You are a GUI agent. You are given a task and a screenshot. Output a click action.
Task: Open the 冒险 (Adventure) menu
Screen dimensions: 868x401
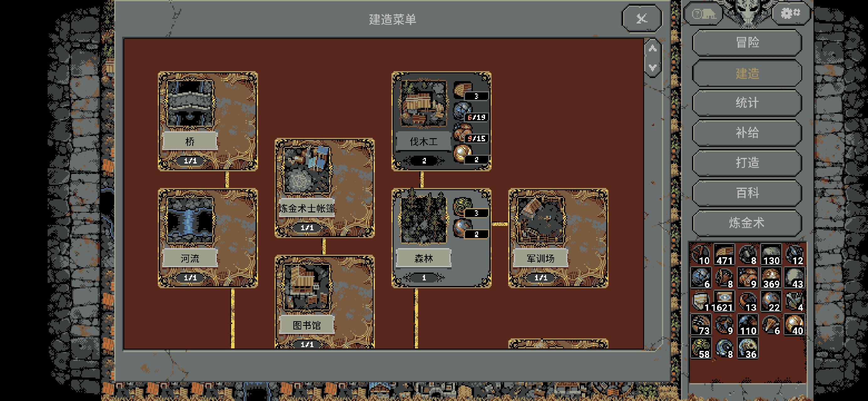click(x=747, y=43)
